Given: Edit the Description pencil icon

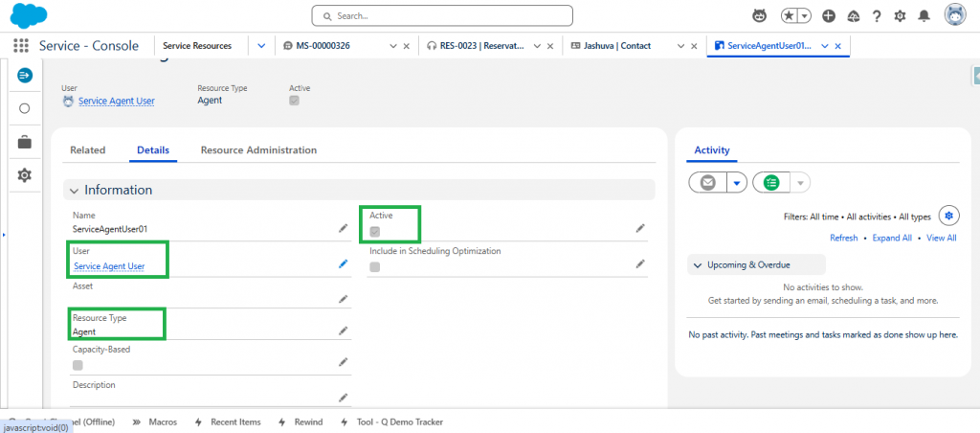Looking at the screenshot, I should [x=343, y=398].
